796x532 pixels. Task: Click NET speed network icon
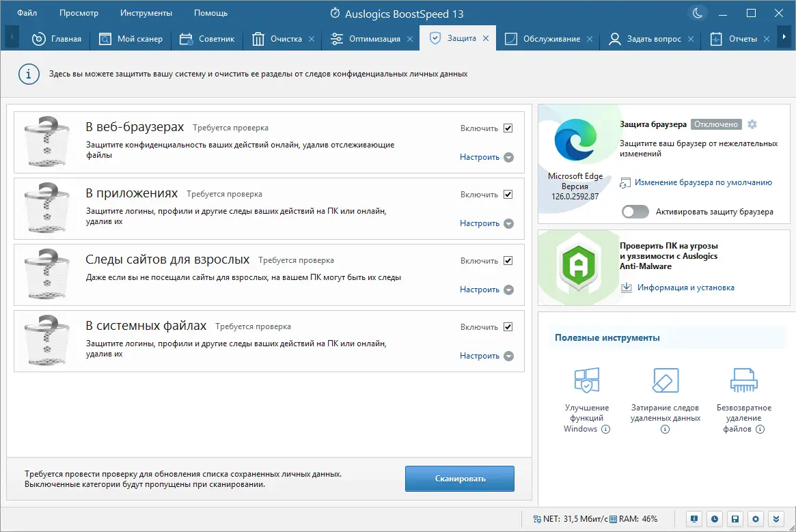537,519
